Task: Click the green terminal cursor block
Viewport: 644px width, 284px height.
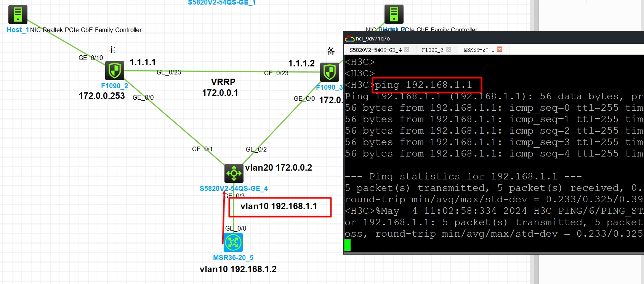Action: coord(348,245)
